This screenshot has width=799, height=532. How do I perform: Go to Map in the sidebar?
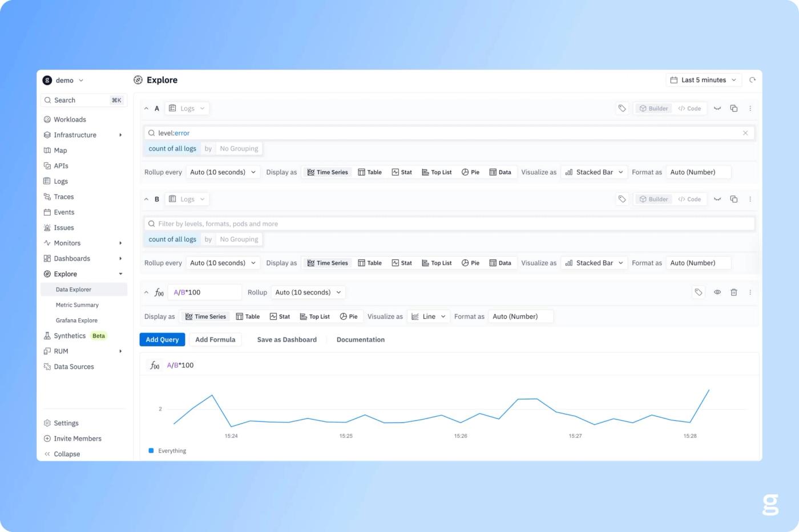tap(55, 151)
